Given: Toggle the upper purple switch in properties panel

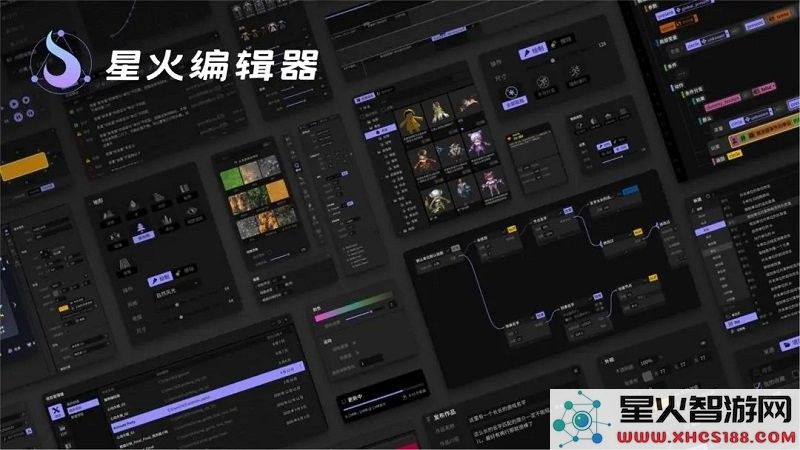Looking at the screenshot, I should 343,174.
